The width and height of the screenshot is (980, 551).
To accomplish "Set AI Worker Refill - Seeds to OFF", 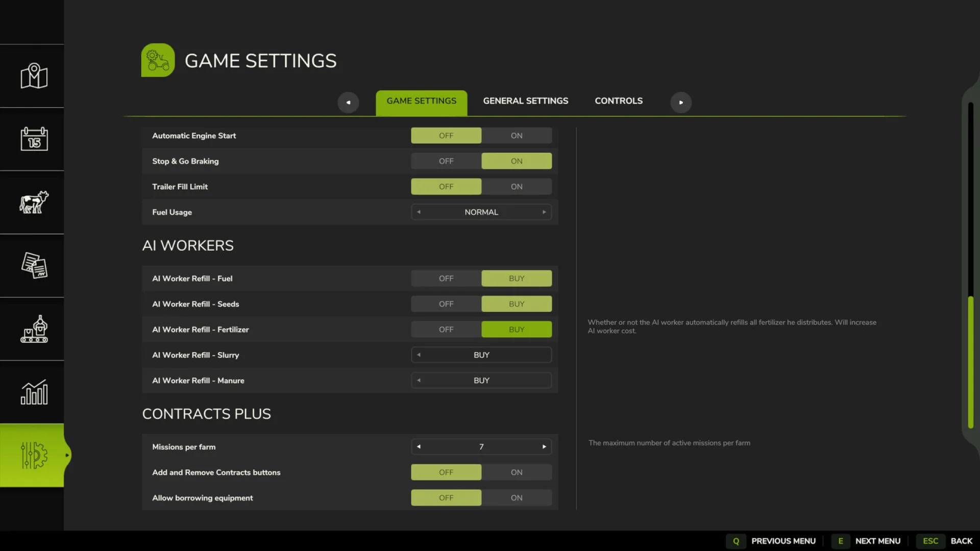I will [x=446, y=304].
